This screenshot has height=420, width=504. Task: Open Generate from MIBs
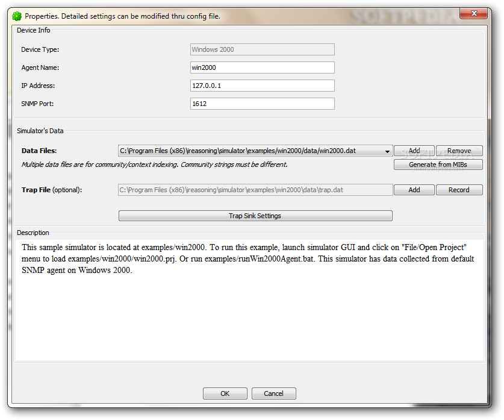438,165
